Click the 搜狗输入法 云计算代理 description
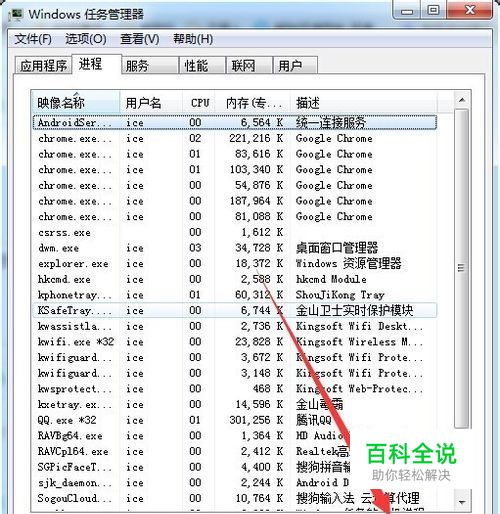Screen dimensions: 500x514 [x=358, y=499]
